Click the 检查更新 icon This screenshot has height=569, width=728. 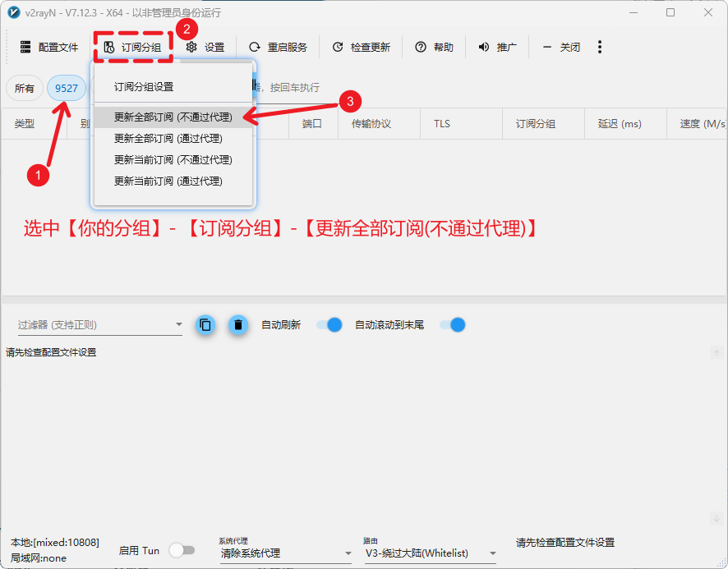(338, 47)
